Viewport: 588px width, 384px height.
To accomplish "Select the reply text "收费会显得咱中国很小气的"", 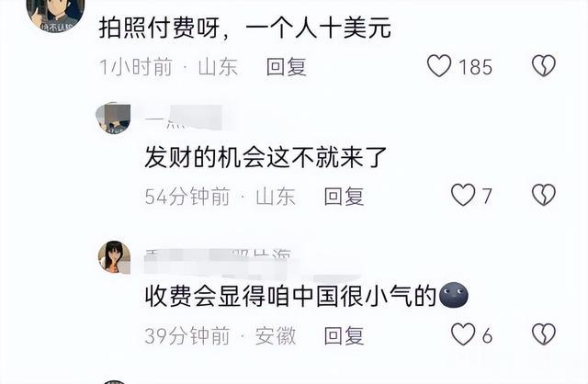I will (290, 296).
